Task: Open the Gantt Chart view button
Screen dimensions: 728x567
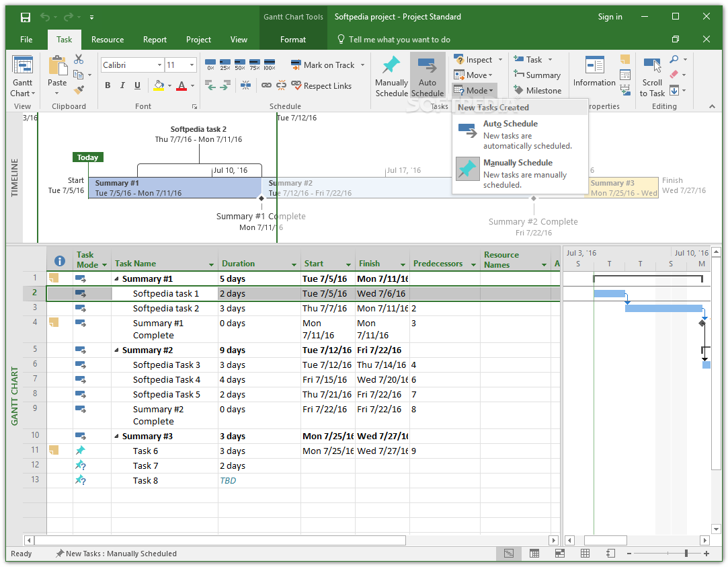Action: (22, 76)
